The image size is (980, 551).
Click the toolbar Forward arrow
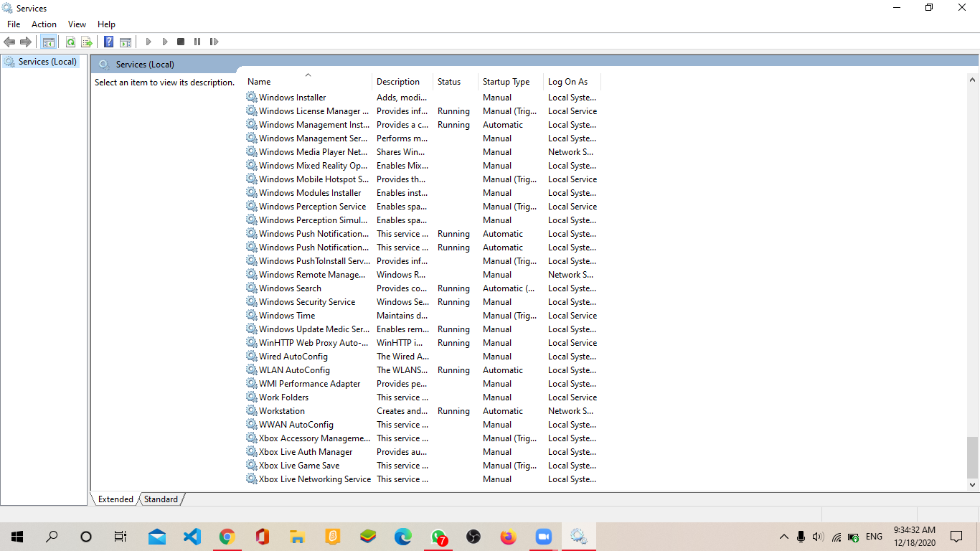tap(26, 42)
